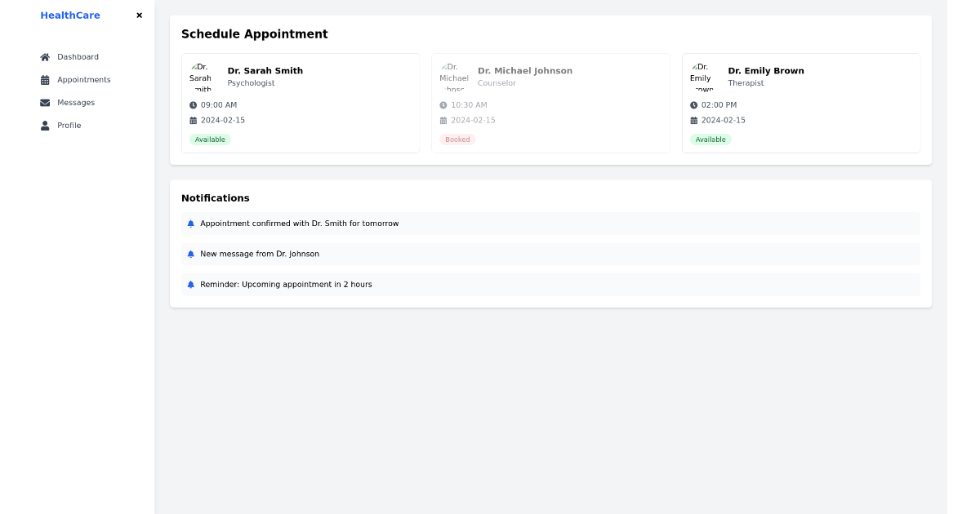Click the bell icon on Dr. Smith confirmation
This screenshot has width=980, height=514.
(191, 224)
